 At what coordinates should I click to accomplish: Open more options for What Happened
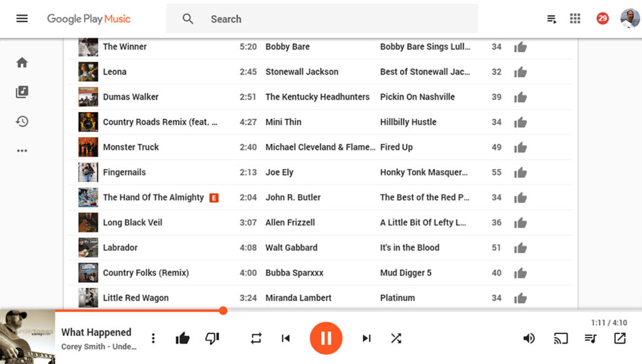153,338
